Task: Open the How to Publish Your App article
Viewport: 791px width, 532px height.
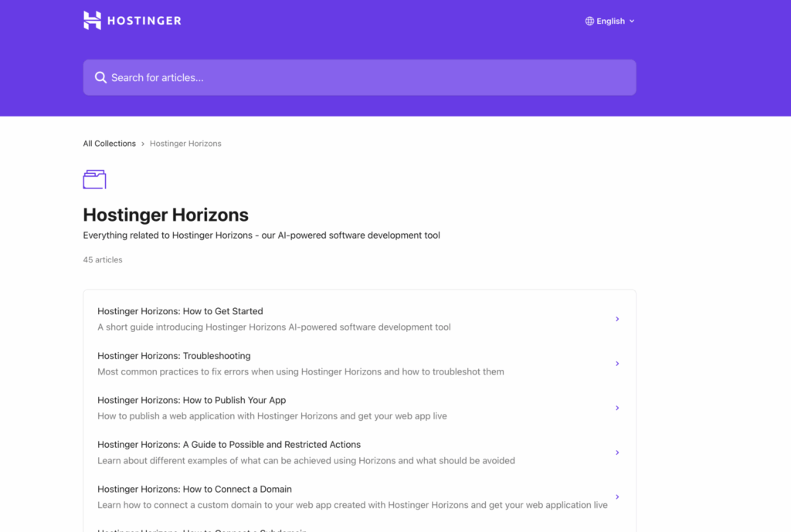Action: (x=191, y=400)
